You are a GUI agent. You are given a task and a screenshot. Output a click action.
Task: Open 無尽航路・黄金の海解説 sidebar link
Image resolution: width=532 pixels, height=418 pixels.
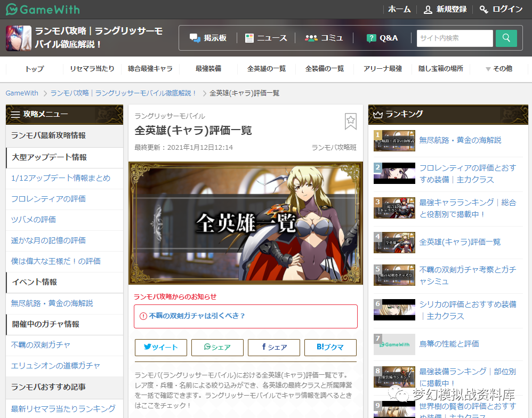[52, 303]
